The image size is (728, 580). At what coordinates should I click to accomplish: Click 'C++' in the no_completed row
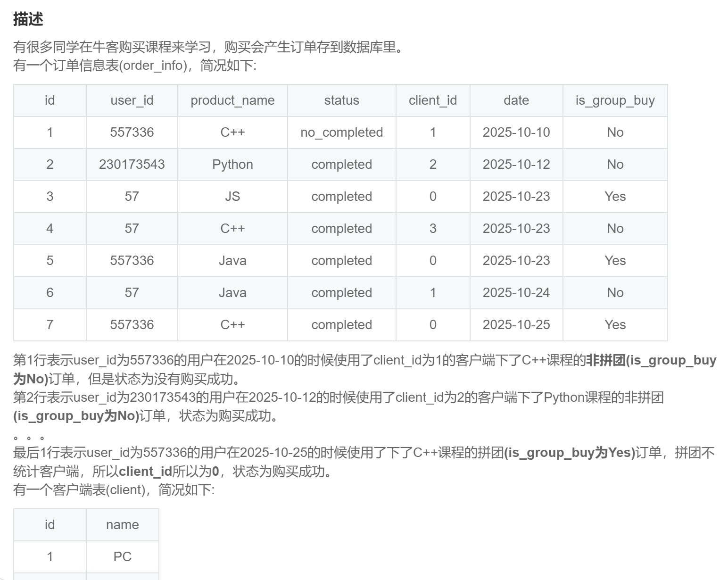tap(232, 133)
